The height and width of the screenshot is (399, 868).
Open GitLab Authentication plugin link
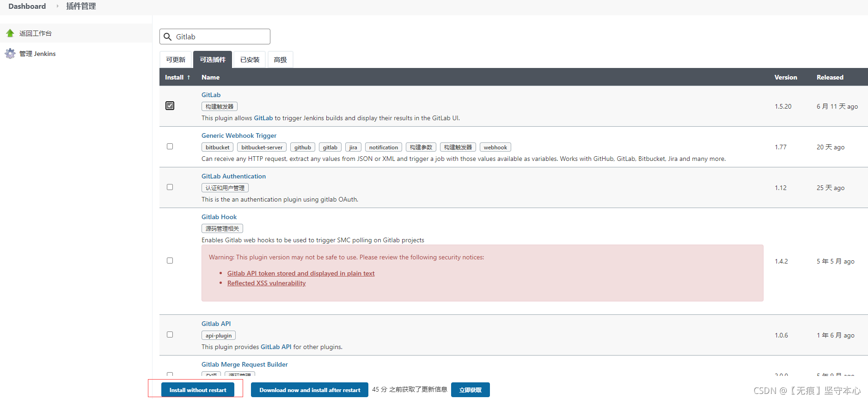[x=233, y=176]
